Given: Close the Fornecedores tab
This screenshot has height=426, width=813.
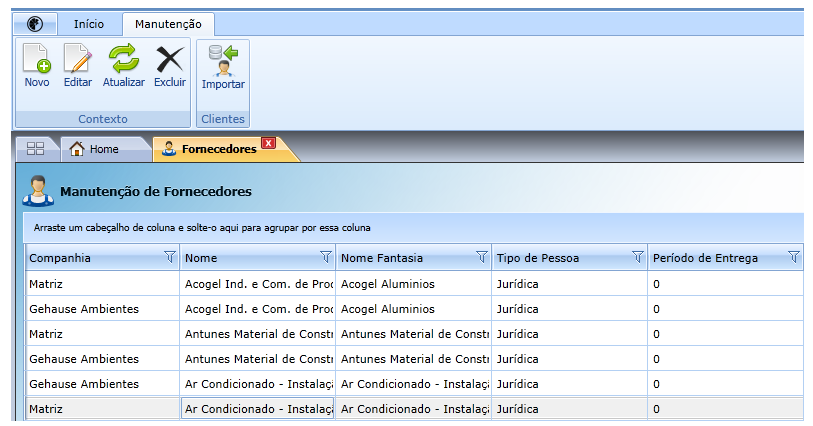Looking at the screenshot, I should pos(268,143).
